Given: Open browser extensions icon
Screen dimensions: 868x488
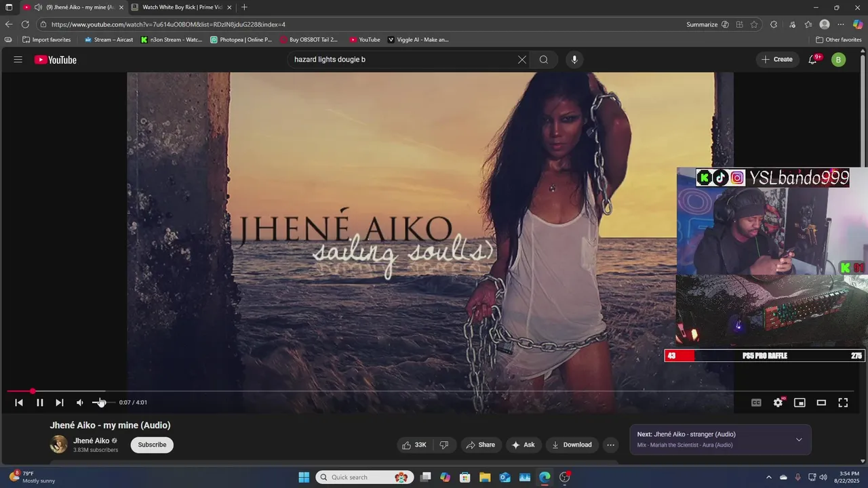Looking at the screenshot, I should coord(774,24).
